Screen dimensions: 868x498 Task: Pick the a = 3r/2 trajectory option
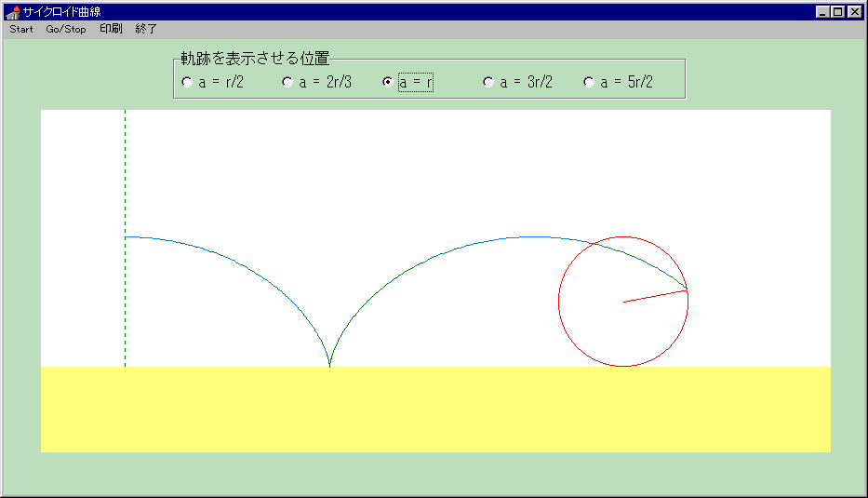pos(488,82)
